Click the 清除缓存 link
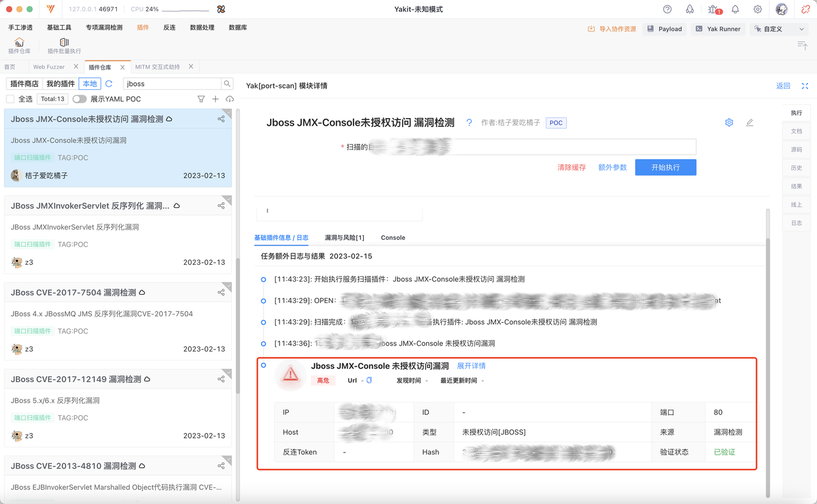 point(571,167)
